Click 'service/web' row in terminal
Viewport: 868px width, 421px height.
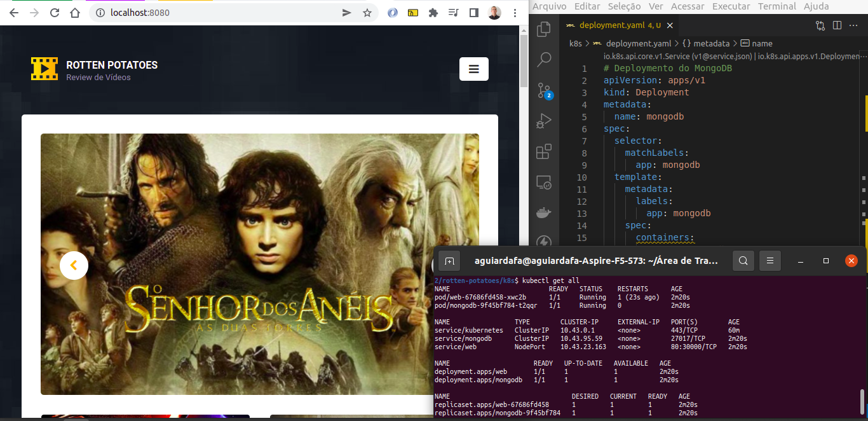(591, 347)
